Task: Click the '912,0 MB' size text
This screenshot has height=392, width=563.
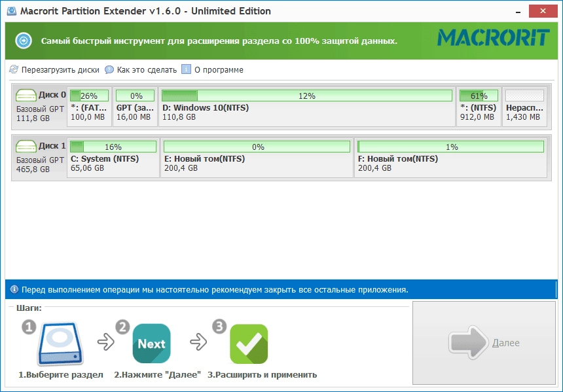Action: point(477,117)
